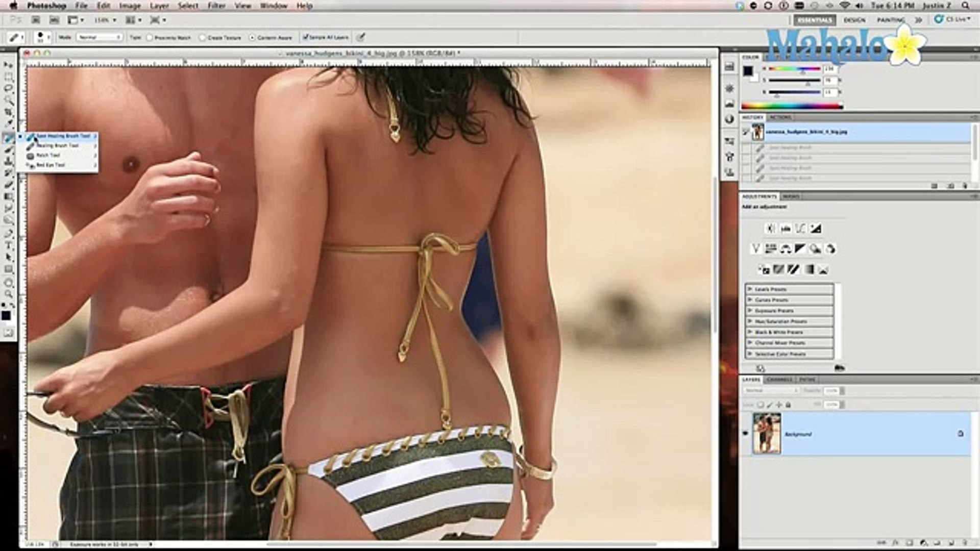Choose the Create Texture radio option
The height and width of the screenshot is (551, 980).
203,38
